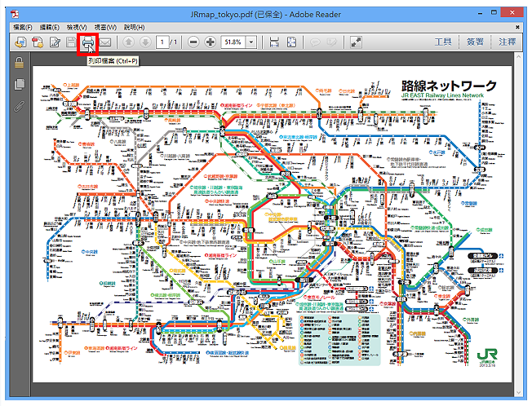
Task: Open the 檢視(V) menu
Action: point(77,27)
